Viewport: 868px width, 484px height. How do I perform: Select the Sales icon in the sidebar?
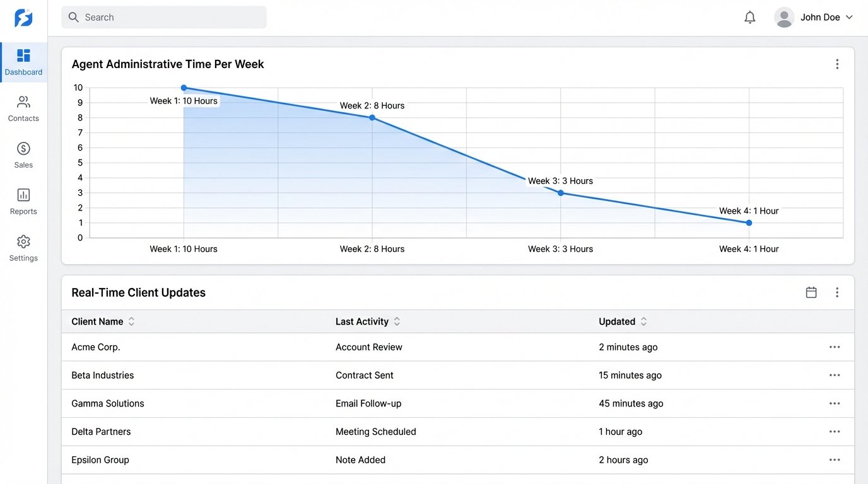click(23, 155)
